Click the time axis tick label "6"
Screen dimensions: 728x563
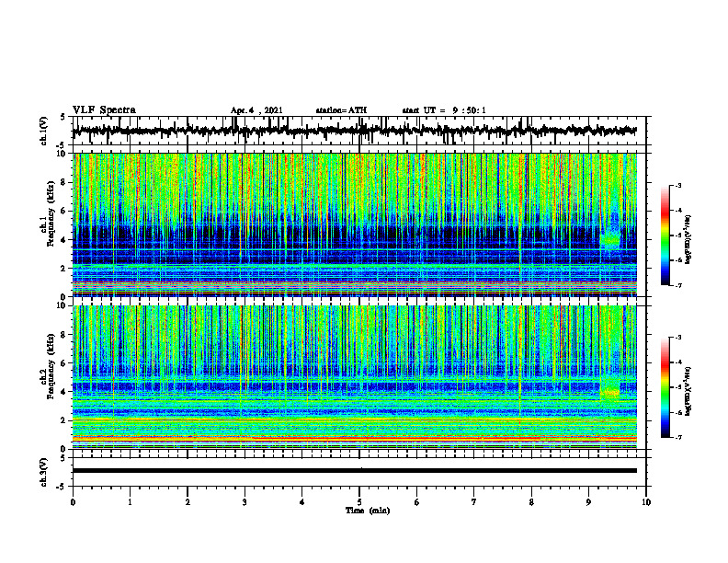417,502
